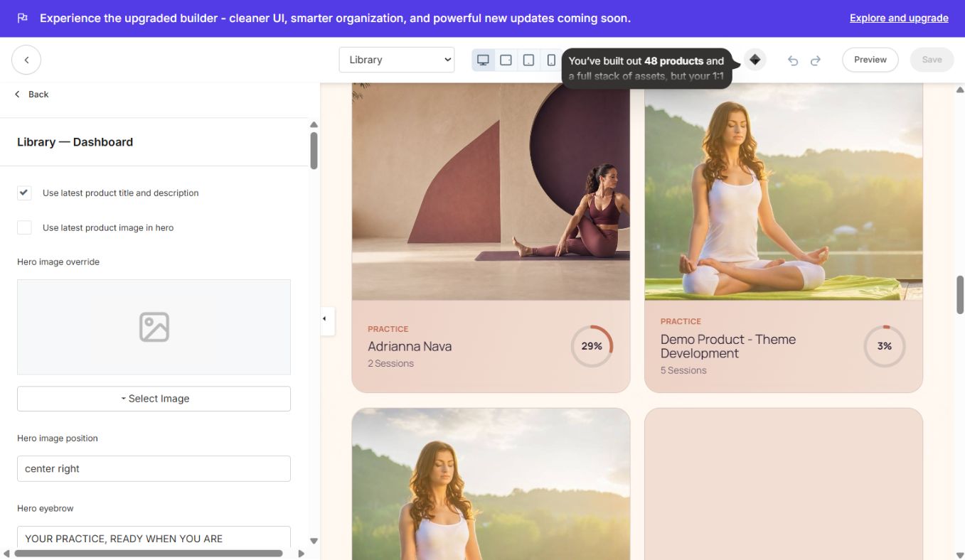
Task: Click the 3% progress ring
Action: (x=885, y=346)
